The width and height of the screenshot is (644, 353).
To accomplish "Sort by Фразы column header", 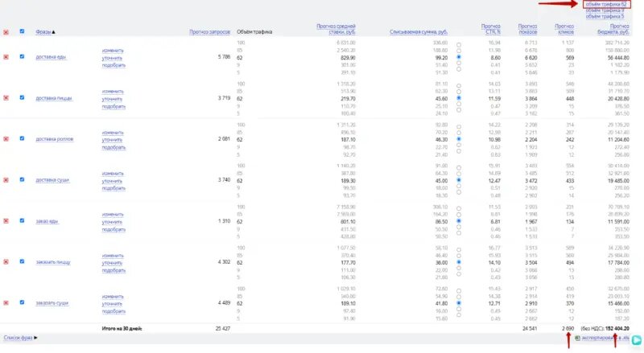I will point(45,32).
